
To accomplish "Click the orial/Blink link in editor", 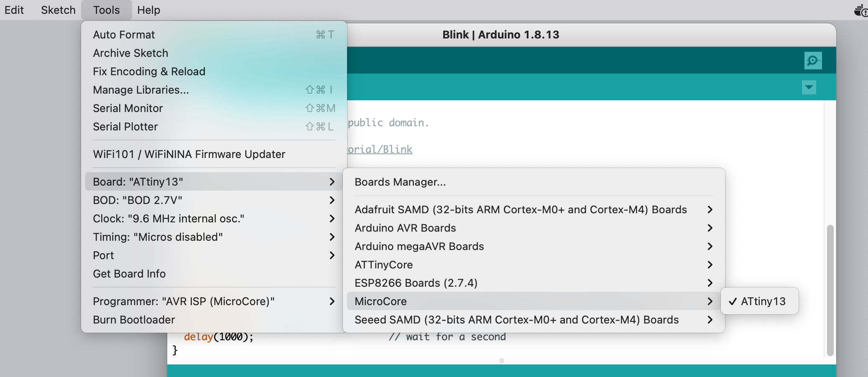I will click(x=380, y=149).
